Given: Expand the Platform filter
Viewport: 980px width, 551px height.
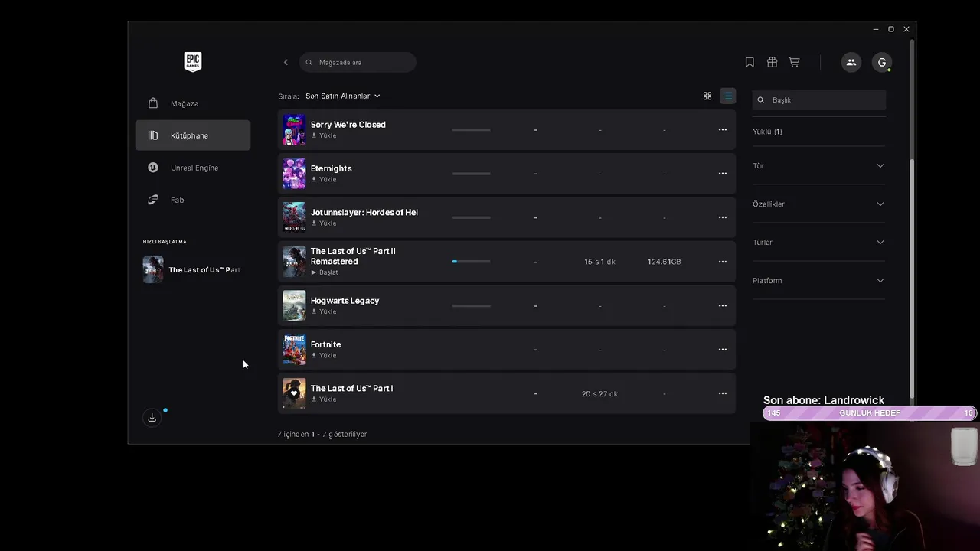Looking at the screenshot, I should pyautogui.click(x=818, y=280).
